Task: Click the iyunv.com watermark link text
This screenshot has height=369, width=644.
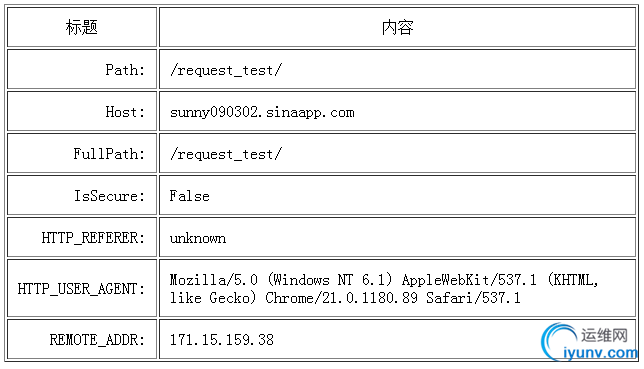Action: point(600,353)
